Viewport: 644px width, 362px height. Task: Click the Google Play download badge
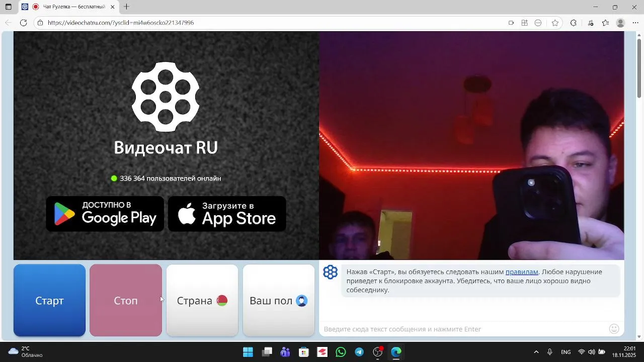click(x=105, y=214)
